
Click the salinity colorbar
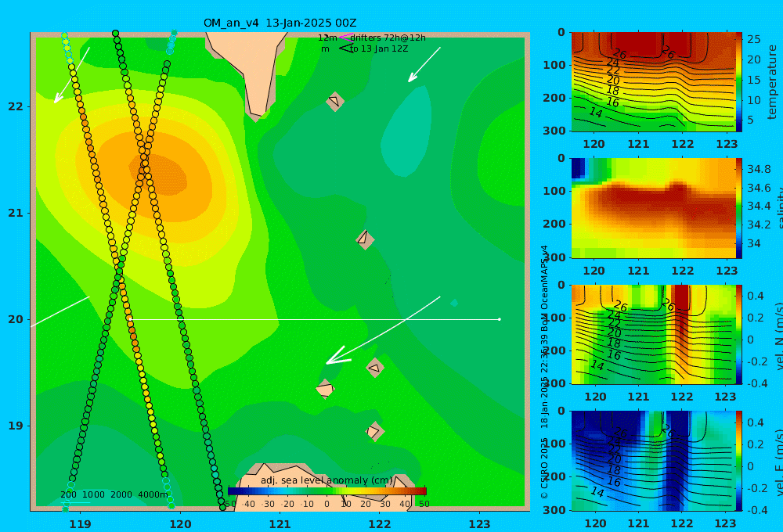point(738,208)
